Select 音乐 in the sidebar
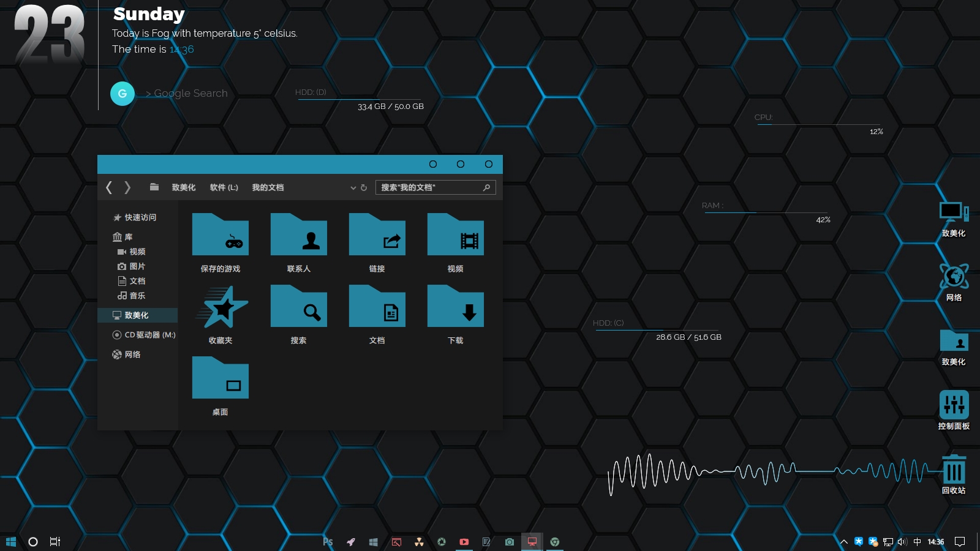 [131, 296]
